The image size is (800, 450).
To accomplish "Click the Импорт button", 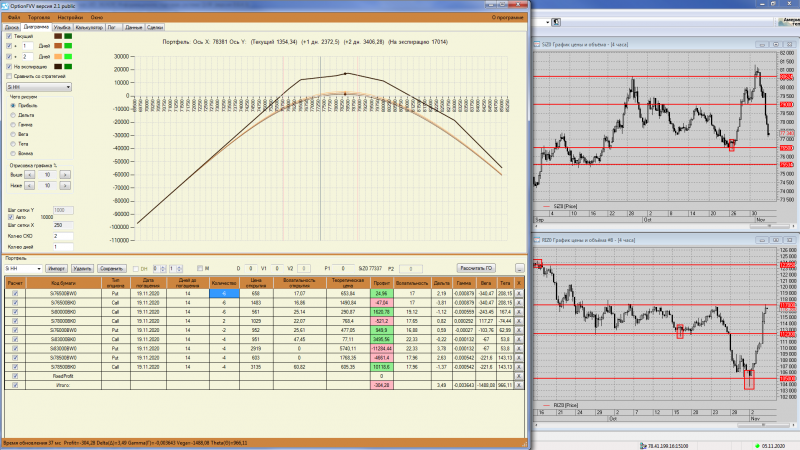I will (x=56, y=268).
